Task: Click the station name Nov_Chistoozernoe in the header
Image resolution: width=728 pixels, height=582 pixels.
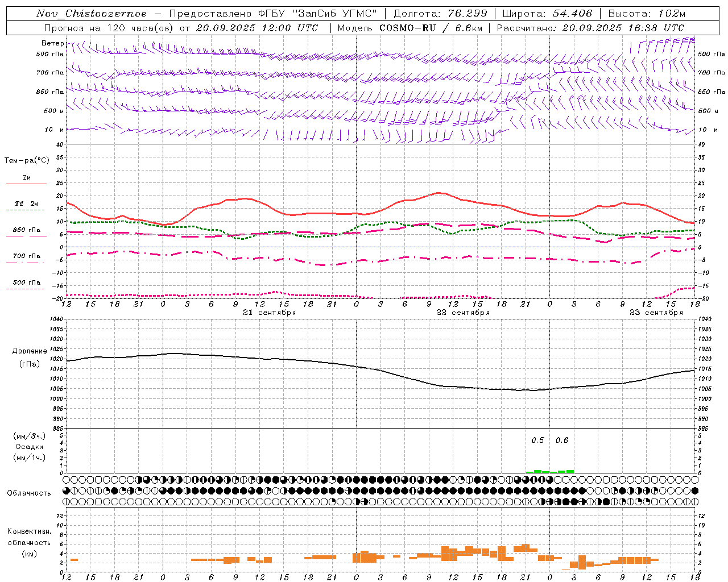Action: click(91, 14)
